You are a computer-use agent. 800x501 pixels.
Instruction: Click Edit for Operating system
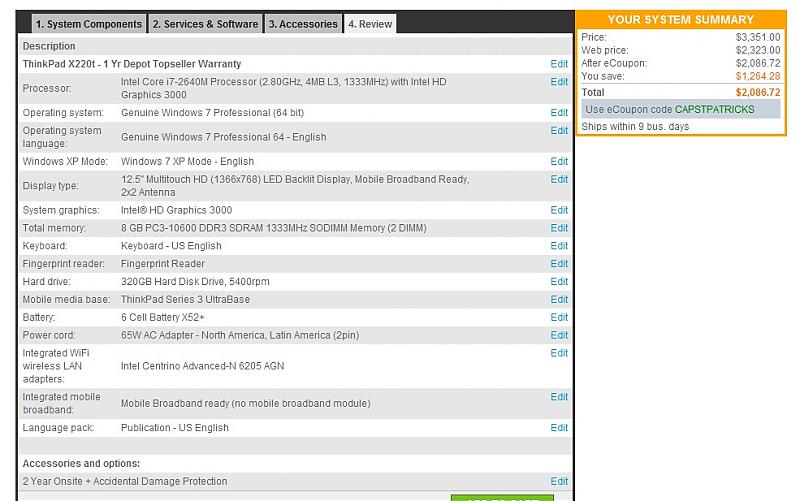[x=559, y=113]
